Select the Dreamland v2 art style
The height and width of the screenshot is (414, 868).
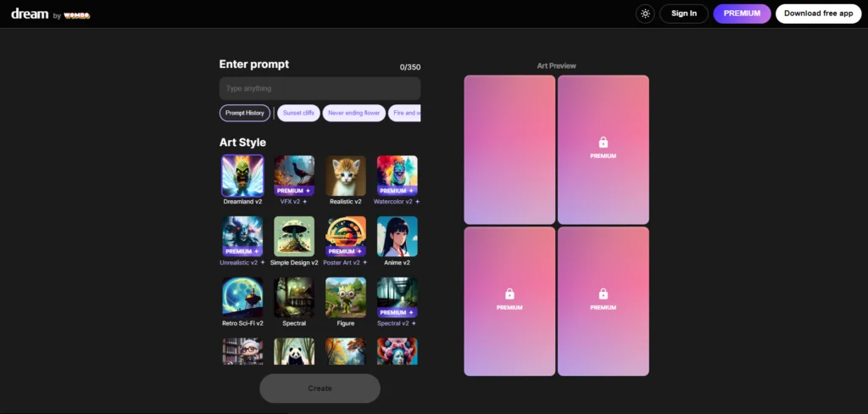[x=242, y=176]
